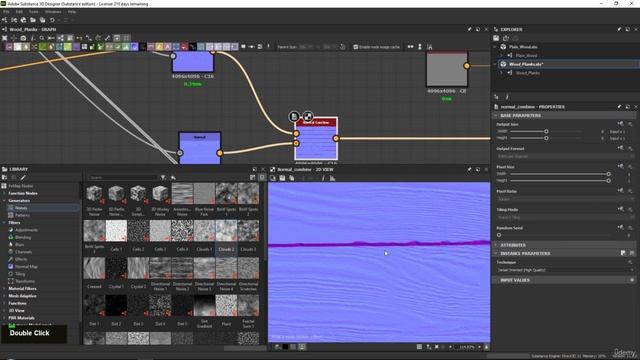Expand the Input Values section
Image resolution: width=640 pixels, height=360 pixels.
tap(496, 280)
